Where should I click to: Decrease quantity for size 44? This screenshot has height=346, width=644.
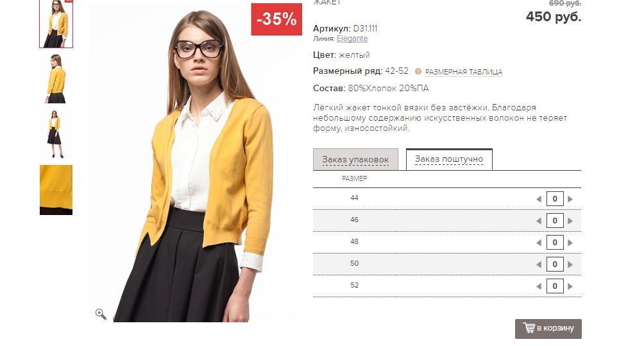(x=539, y=199)
